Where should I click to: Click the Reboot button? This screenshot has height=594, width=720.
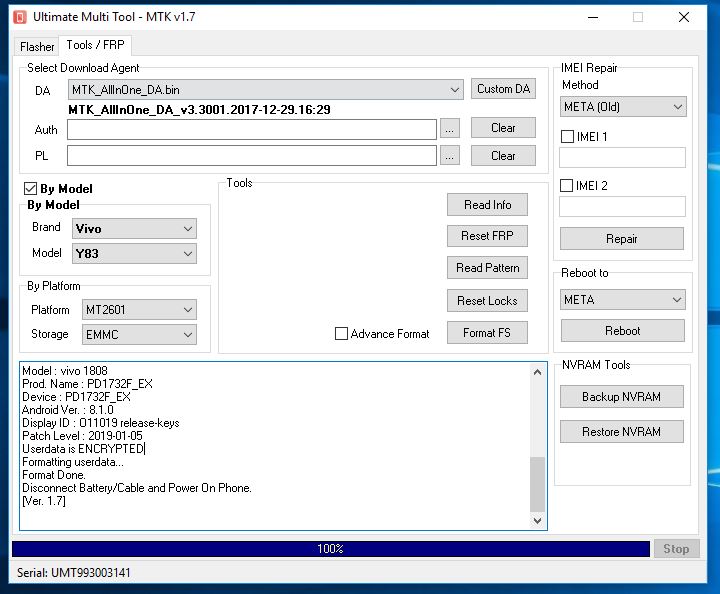coord(623,331)
